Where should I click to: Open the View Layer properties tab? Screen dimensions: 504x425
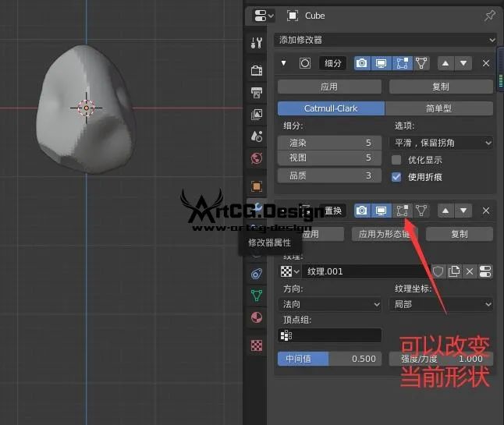coord(257,115)
